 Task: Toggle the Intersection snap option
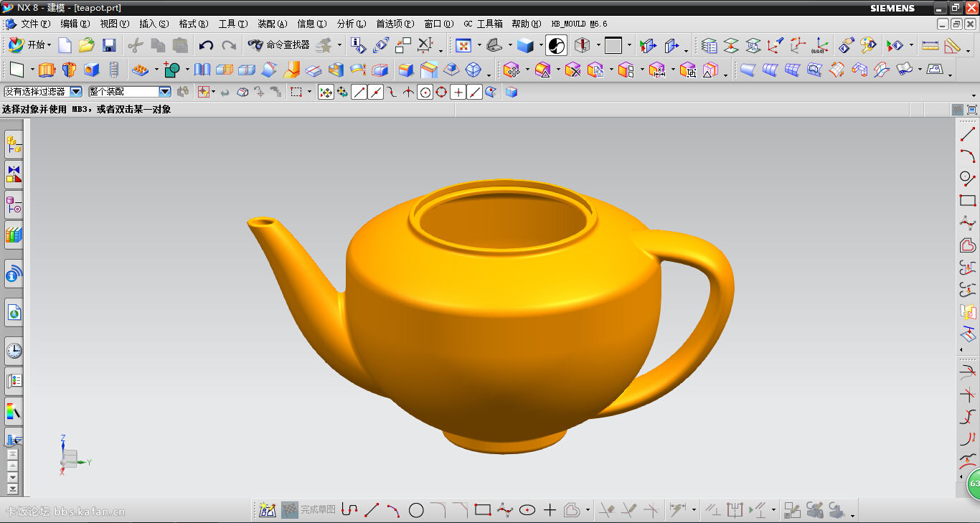tap(408, 93)
